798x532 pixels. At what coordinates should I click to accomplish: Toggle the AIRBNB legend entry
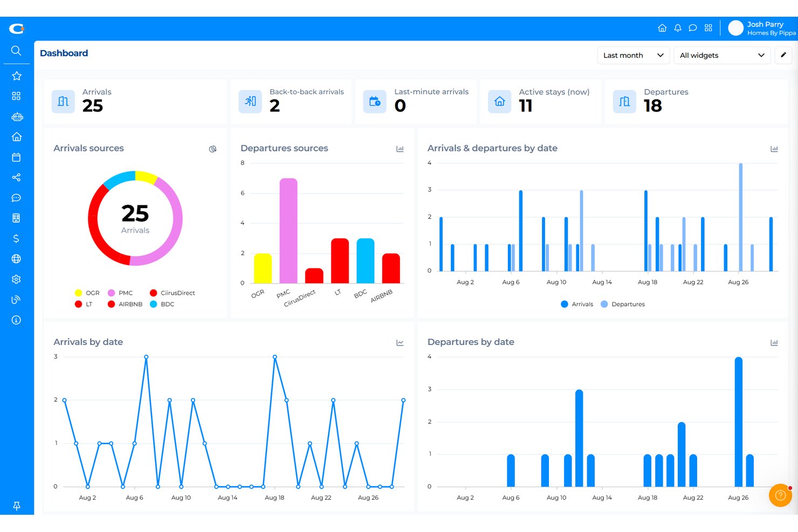coord(125,305)
